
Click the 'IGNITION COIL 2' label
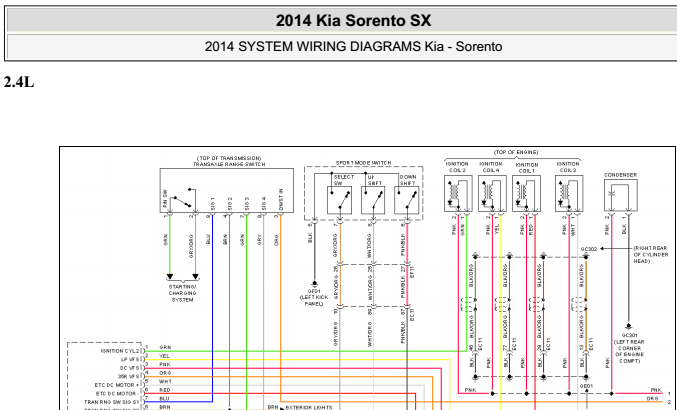[x=457, y=167]
